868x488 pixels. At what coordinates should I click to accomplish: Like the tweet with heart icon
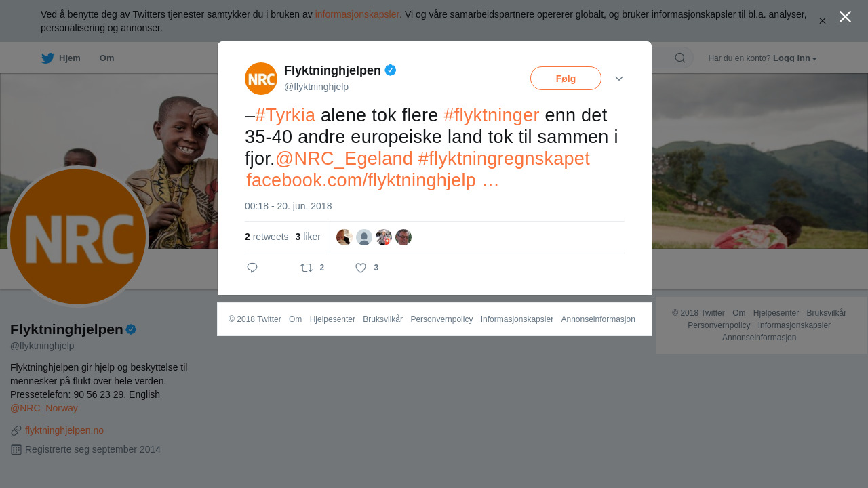pos(361,268)
